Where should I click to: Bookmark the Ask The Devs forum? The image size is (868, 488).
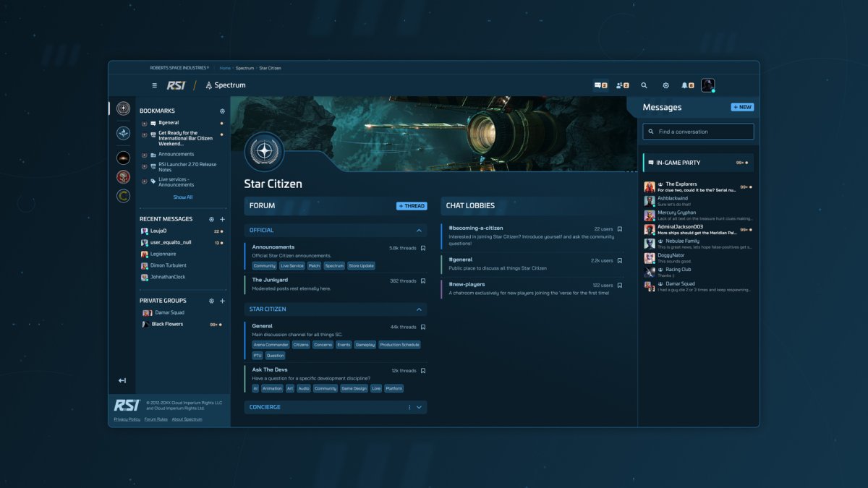pyautogui.click(x=423, y=370)
